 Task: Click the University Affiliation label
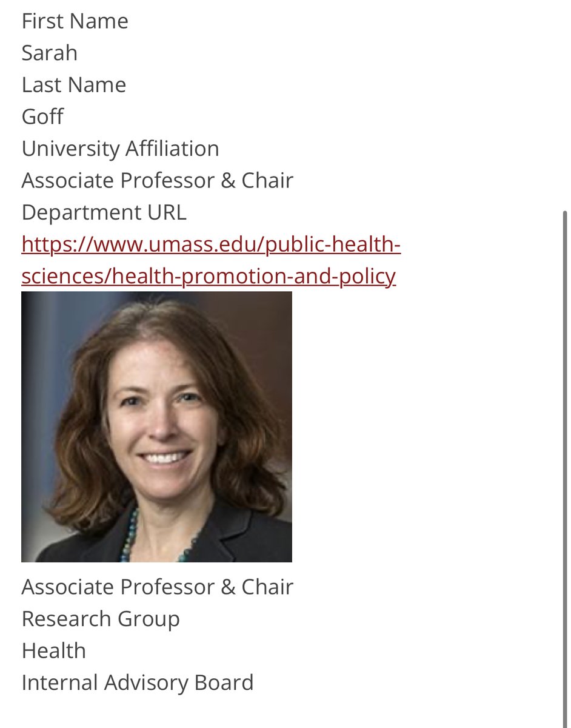pos(120,149)
